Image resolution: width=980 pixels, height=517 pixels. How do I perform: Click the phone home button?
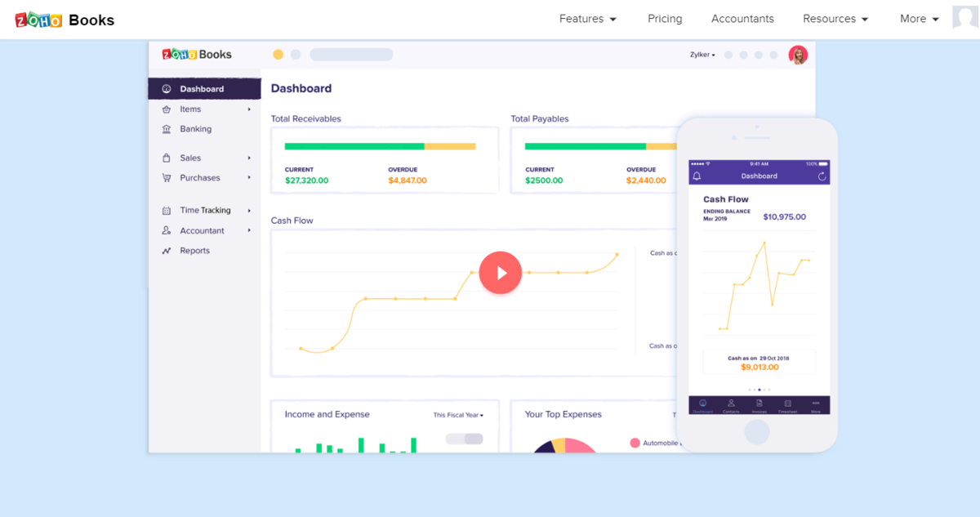757,432
